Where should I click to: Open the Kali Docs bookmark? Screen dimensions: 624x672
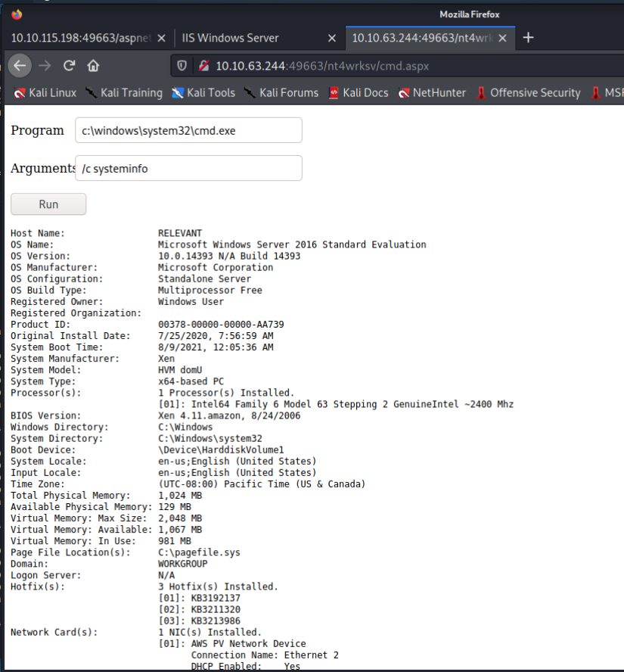[x=359, y=93]
